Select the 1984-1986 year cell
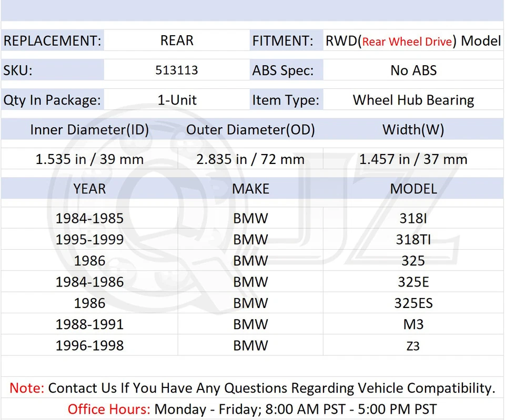 point(89,282)
